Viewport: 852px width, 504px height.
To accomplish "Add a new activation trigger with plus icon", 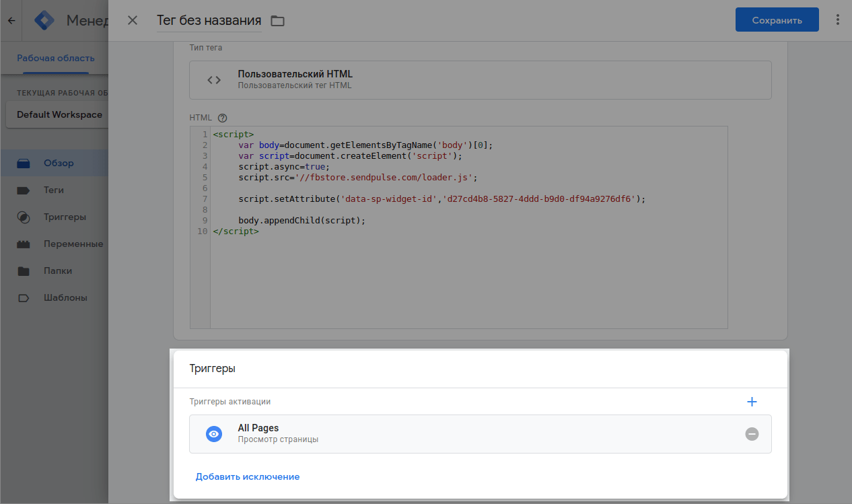I will coord(752,402).
